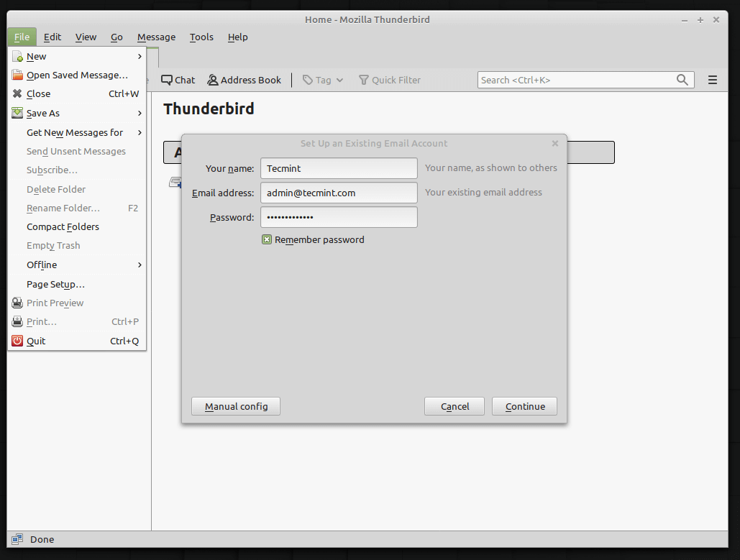Viewport: 740px width, 560px height.
Task: Click the Manual config button
Action: (x=236, y=406)
